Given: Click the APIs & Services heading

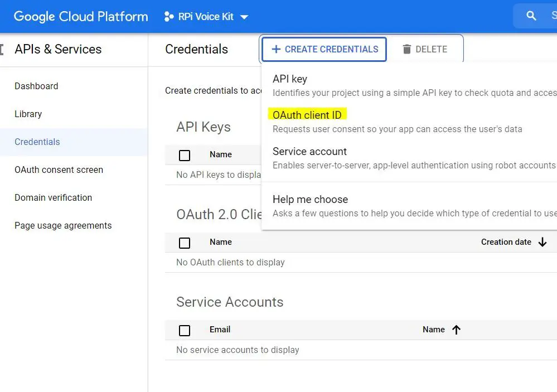Looking at the screenshot, I should [58, 49].
